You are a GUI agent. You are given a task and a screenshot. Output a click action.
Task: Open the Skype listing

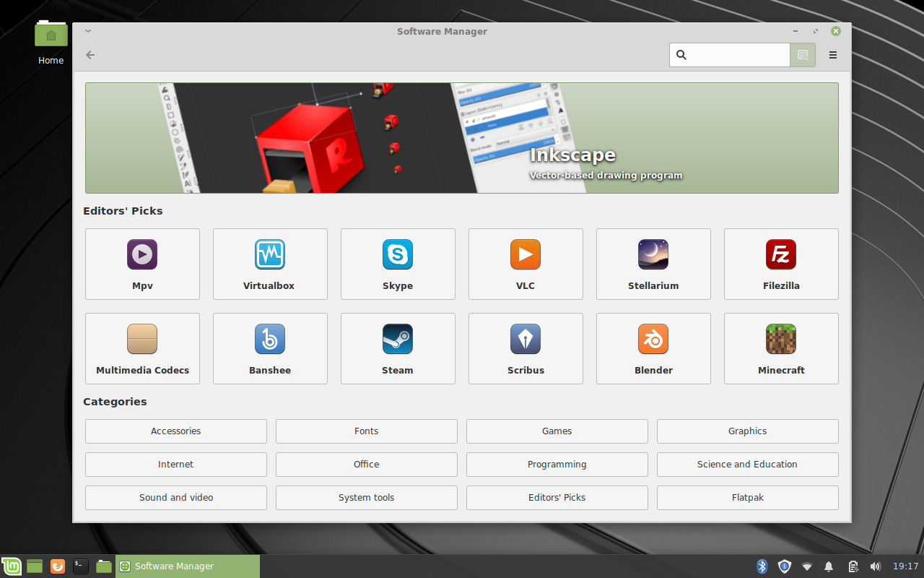397,264
